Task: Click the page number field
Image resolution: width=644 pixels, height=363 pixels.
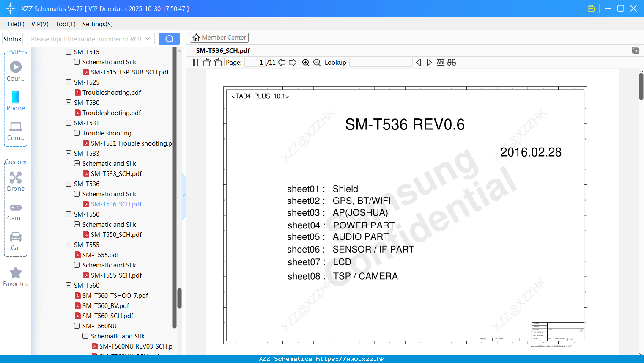Action: coord(255,62)
